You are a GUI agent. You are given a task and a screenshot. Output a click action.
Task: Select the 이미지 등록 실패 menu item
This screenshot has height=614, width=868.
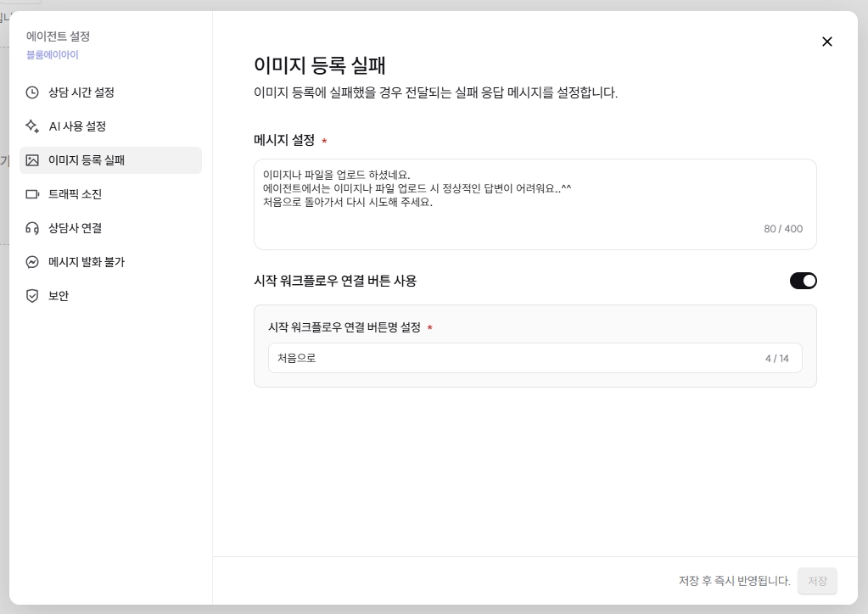[x=110, y=160]
